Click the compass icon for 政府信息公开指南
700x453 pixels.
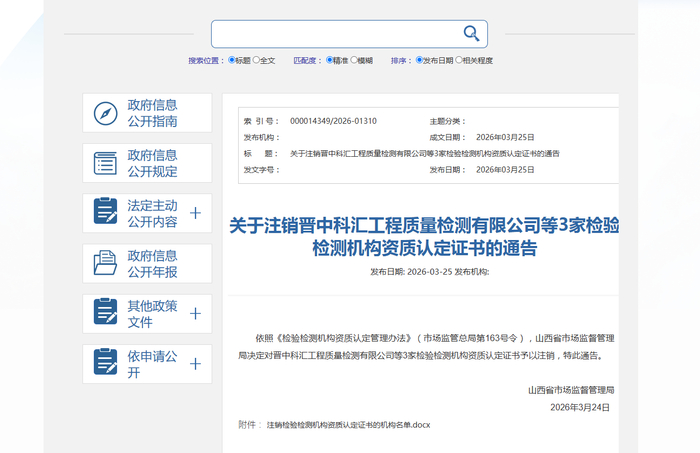tap(106, 113)
